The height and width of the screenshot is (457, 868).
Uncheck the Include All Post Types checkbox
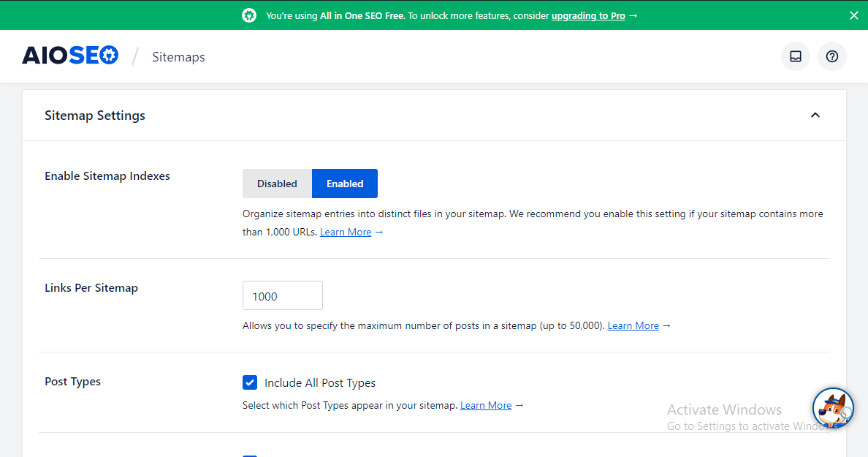point(250,382)
